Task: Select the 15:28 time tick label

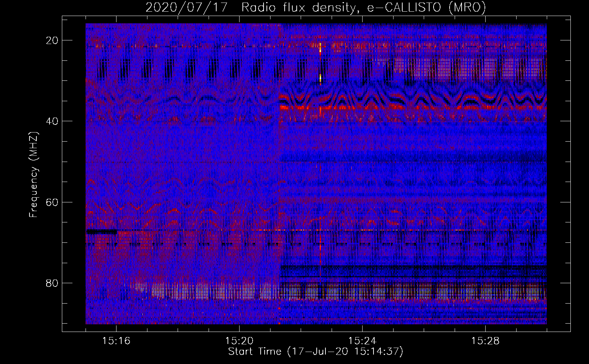Action: [485, 341]
